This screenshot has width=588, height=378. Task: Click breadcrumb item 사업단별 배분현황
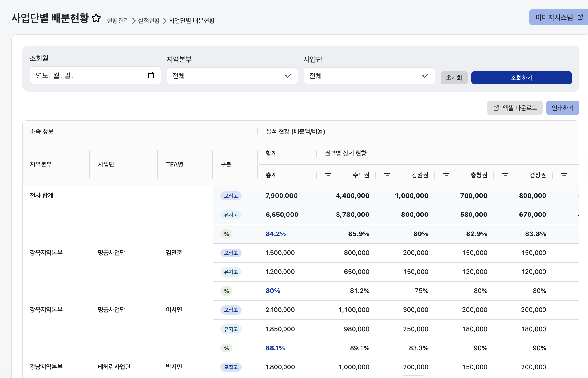tap(192, 20)
